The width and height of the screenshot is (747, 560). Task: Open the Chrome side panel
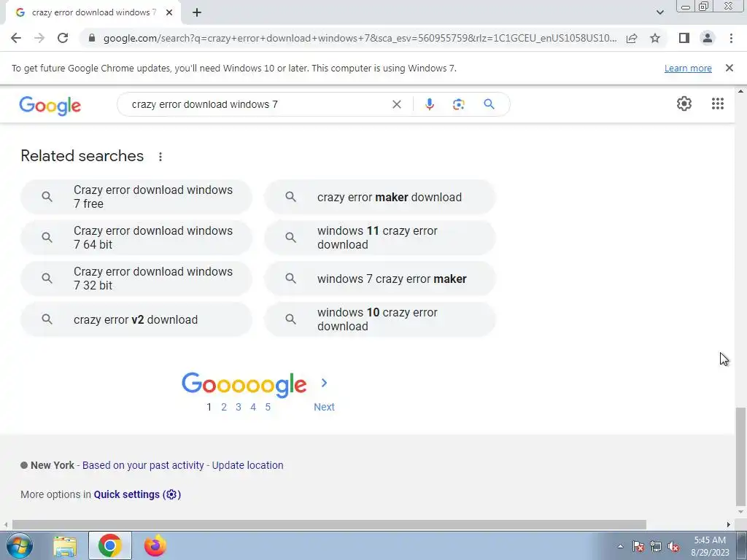684,38
